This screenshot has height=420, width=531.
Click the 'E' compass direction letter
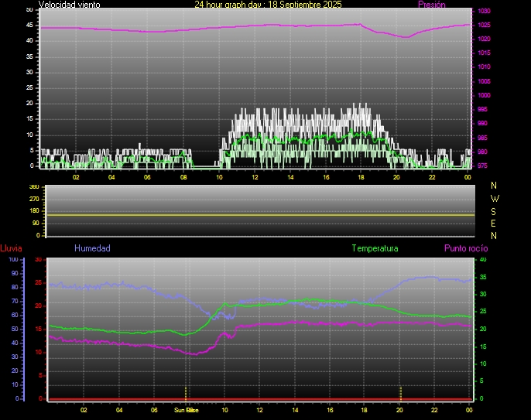(495, 223)
